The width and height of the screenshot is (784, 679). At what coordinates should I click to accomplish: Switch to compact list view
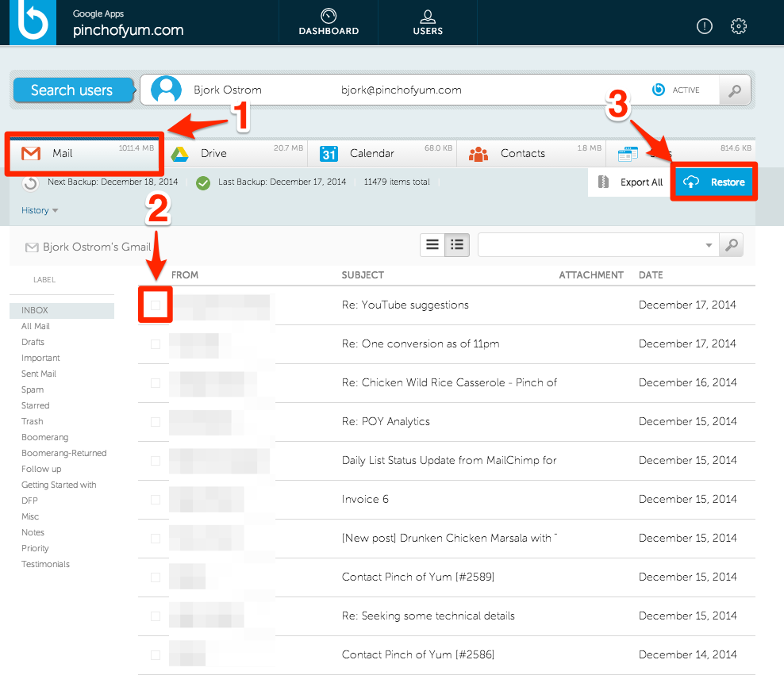click(432, 245)
